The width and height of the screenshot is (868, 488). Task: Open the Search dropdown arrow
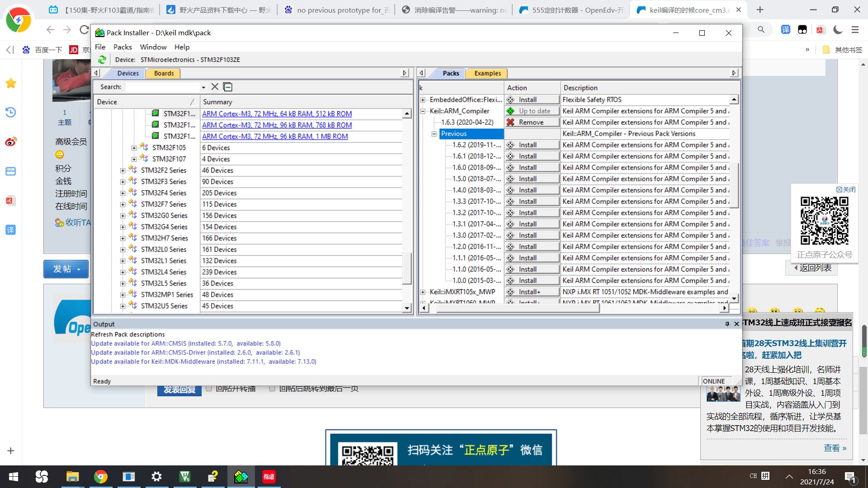tap(203, 87)
